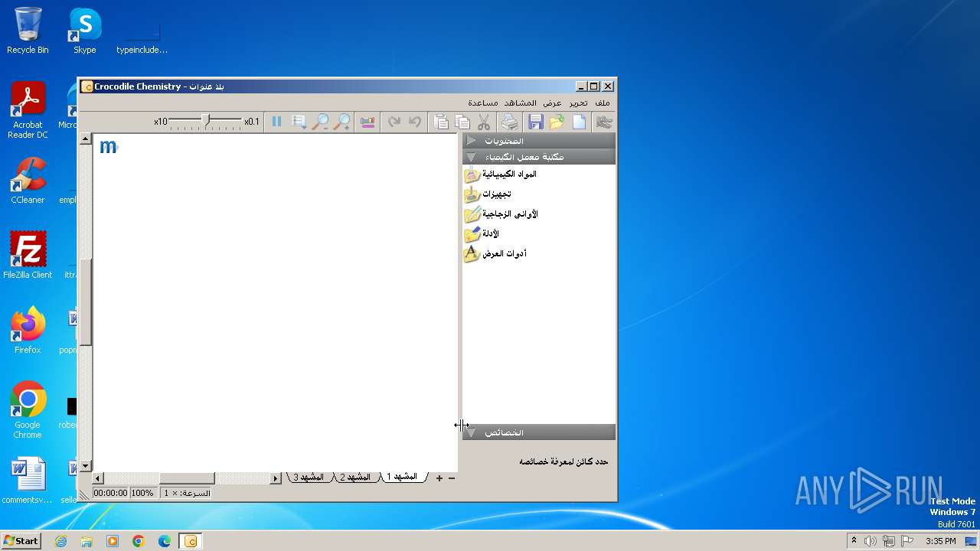Redo the last action
The image size is (980, 551).
coord(394,122)
